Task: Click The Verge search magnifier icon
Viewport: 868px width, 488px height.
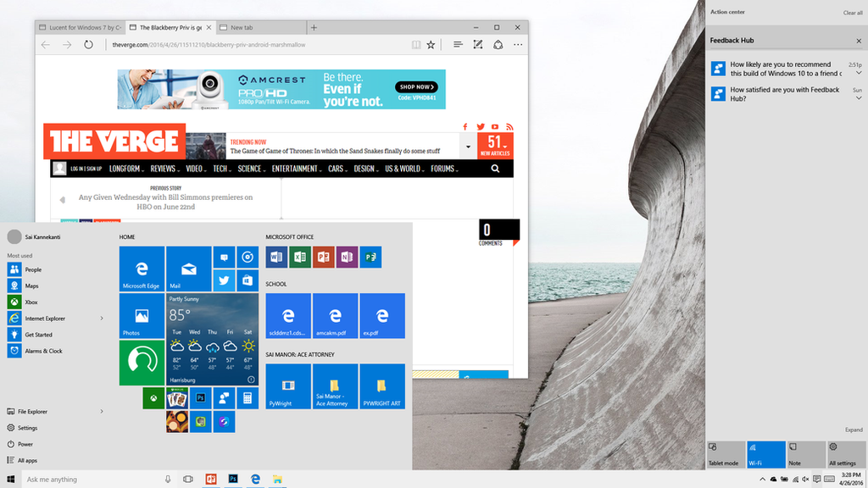Action: (x=495, y=169)
